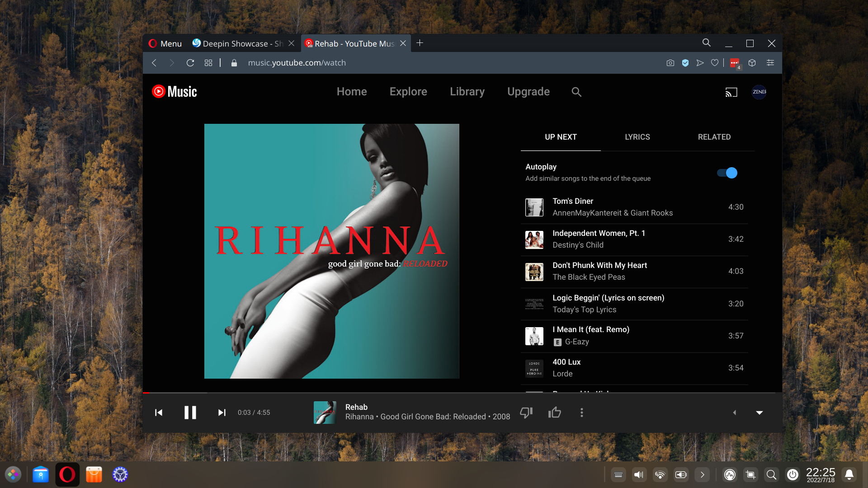Click Tom's Diner thumbnail

point(534,207)
